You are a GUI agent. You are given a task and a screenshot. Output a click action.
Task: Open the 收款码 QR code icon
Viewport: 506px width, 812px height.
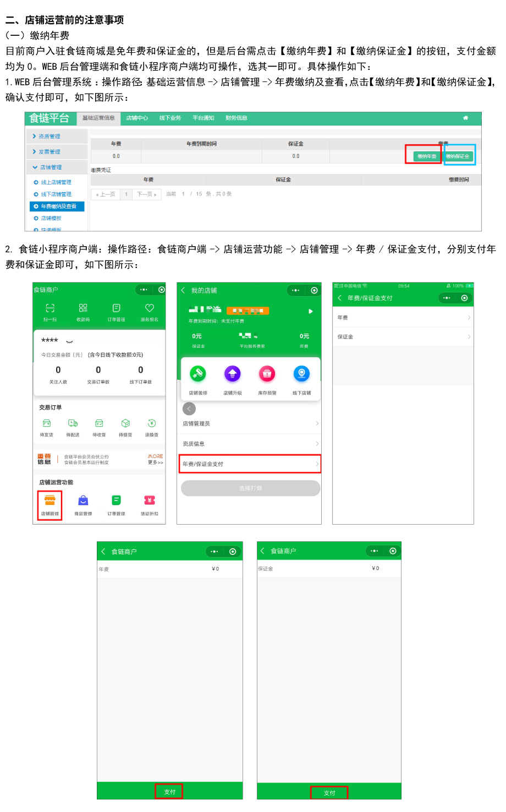point(83,308)
